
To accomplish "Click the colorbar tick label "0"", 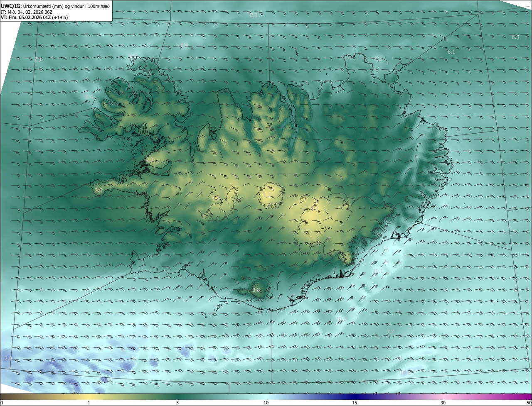I will pyautogui.click(x=2, y=403).
